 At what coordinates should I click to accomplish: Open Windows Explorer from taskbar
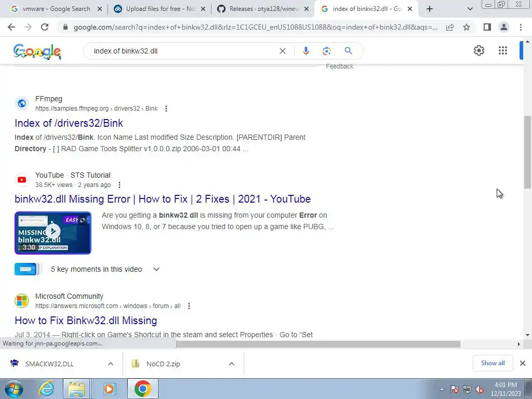point(76,389)
